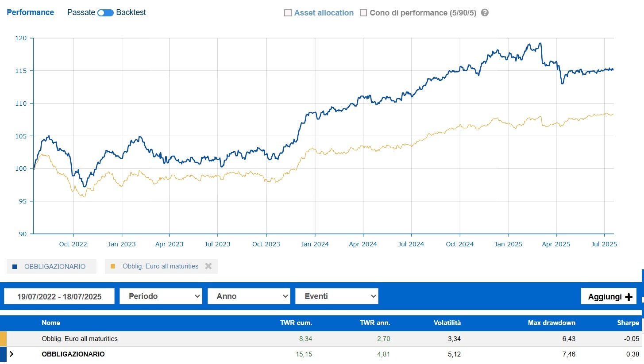
Task: Expand the OBBLIGAZIONARIO row chevron
Action: click(x=12, y=354)
